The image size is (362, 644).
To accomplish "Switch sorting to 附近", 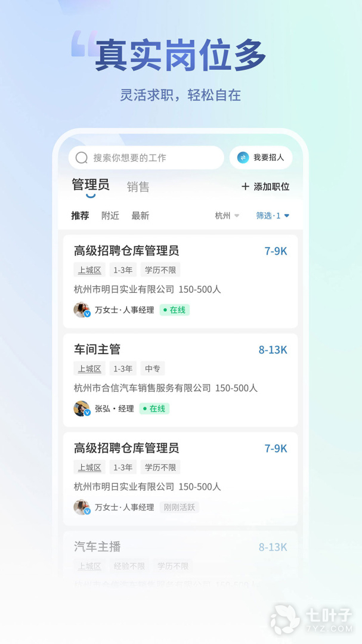I will (x=110, y=216).
